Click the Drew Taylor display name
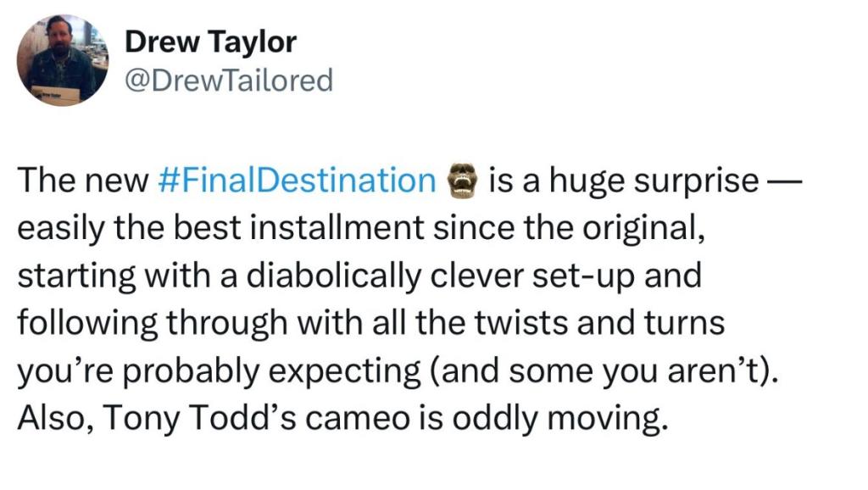 click(210, 42)
